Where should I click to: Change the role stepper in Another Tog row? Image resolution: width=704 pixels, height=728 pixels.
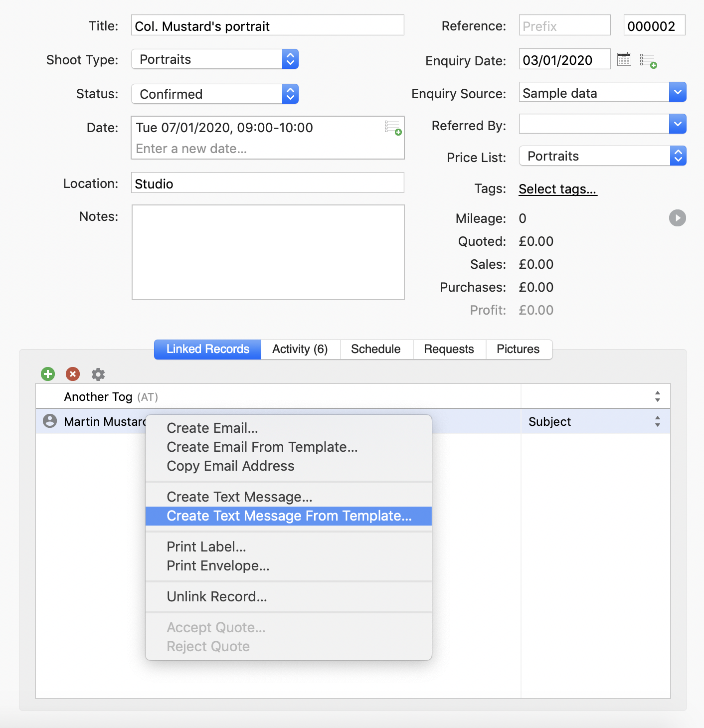click(x=658, y=396)
